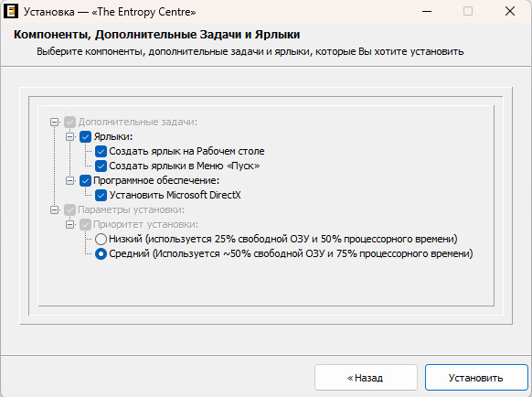Click the grayed 'Параметры установки:' checkbox
This screenshot has width=532, height=397.
69,209
